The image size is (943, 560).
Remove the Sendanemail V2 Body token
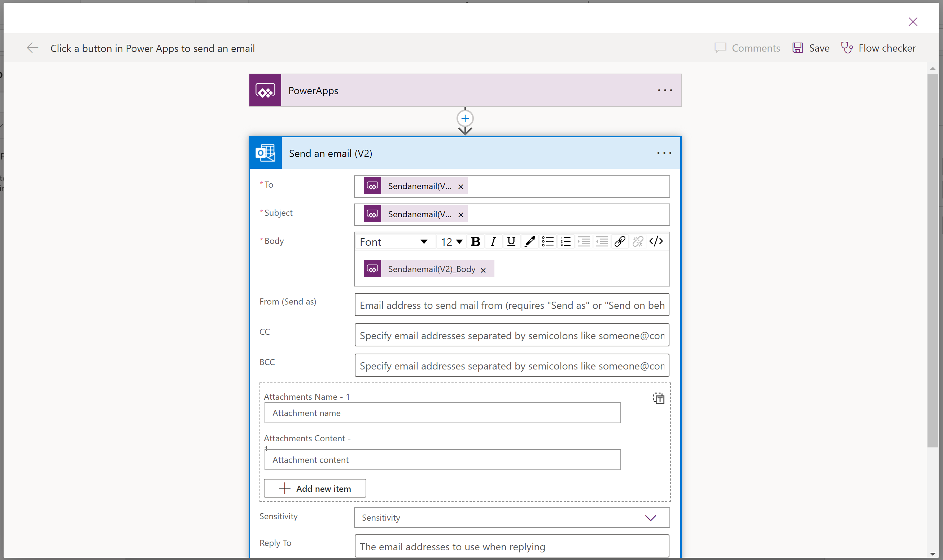(x=485, y=269)
